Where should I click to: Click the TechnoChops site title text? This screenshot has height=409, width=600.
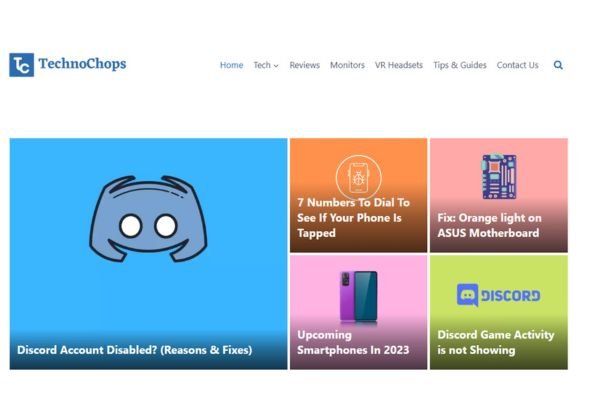pyautogui.click(x=82, y=64)
